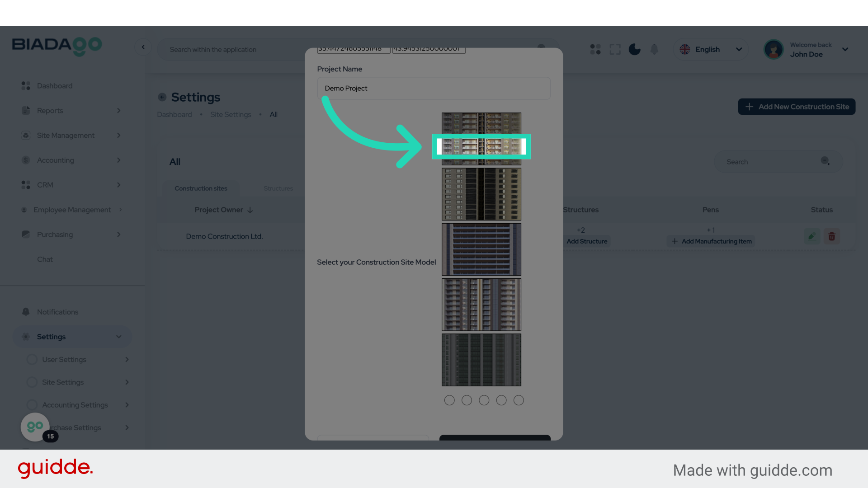Select the third site model radio button
Image resolution: width=868 pixels, height=488 pixels.
tap(484, 400)
